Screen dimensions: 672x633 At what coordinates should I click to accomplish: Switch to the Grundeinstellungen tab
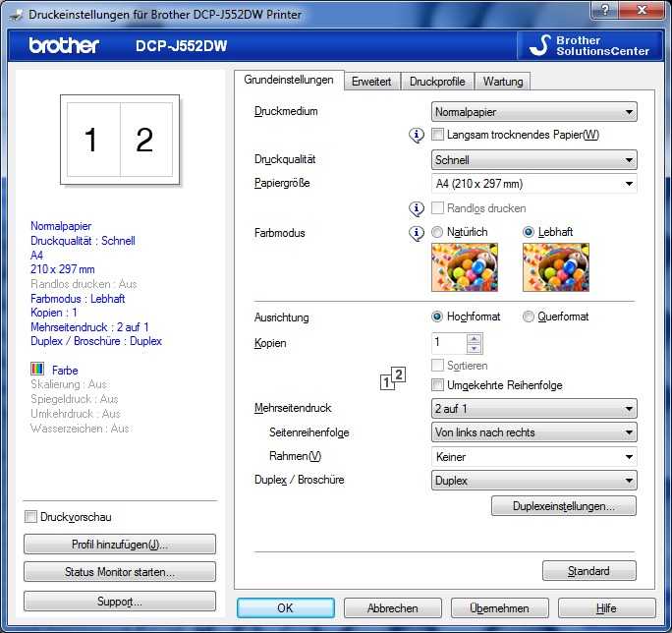tap(289, 81)
